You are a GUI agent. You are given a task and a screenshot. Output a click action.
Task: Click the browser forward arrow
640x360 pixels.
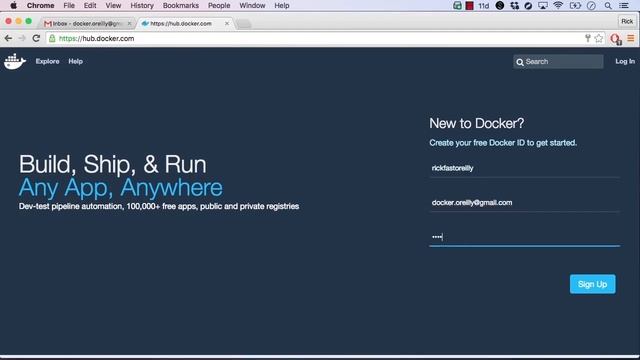22,38
